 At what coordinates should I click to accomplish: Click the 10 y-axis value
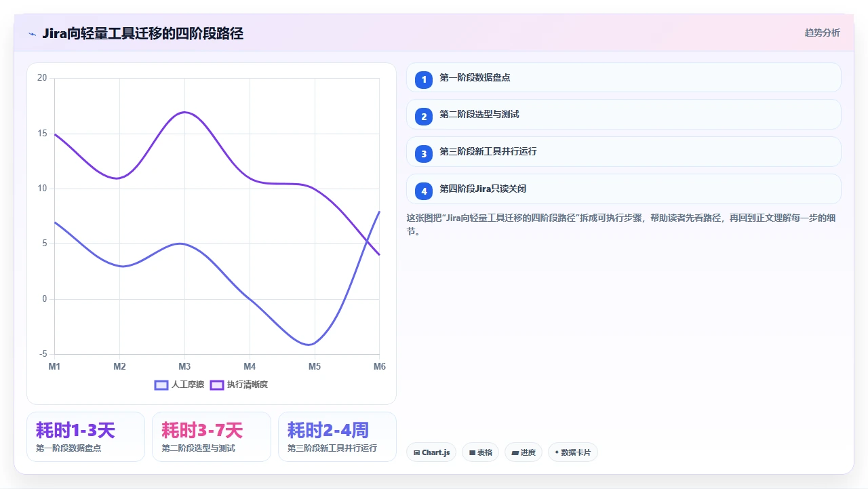pos(42,189)
